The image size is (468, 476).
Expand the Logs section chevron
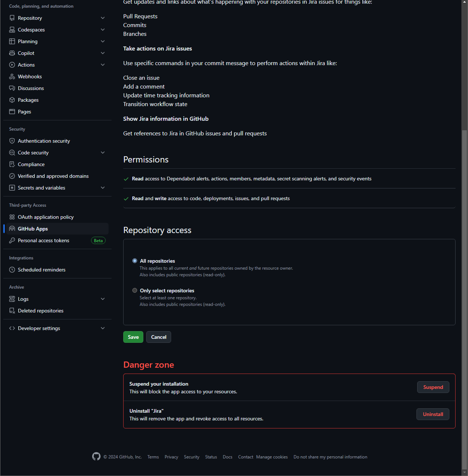click(x=103, y=299)
